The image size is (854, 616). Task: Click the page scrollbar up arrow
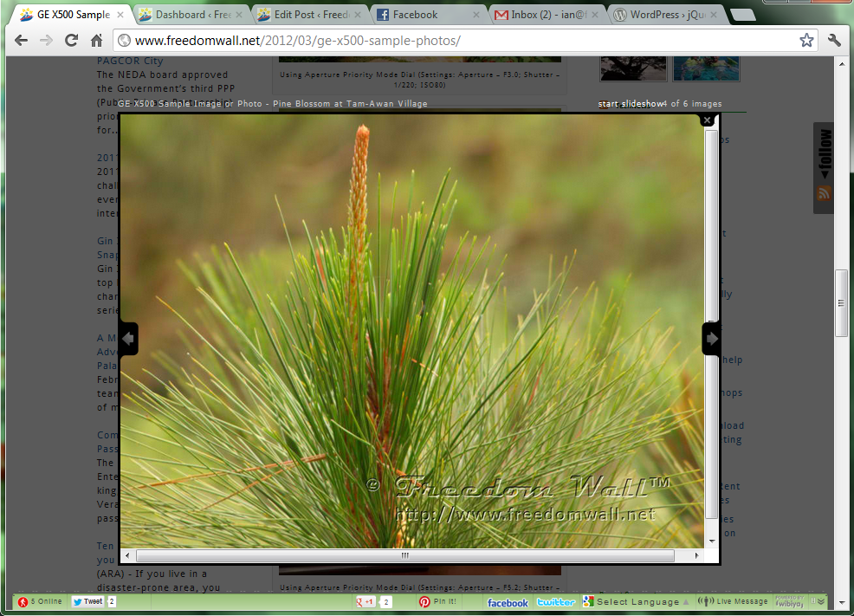[841, 64]
